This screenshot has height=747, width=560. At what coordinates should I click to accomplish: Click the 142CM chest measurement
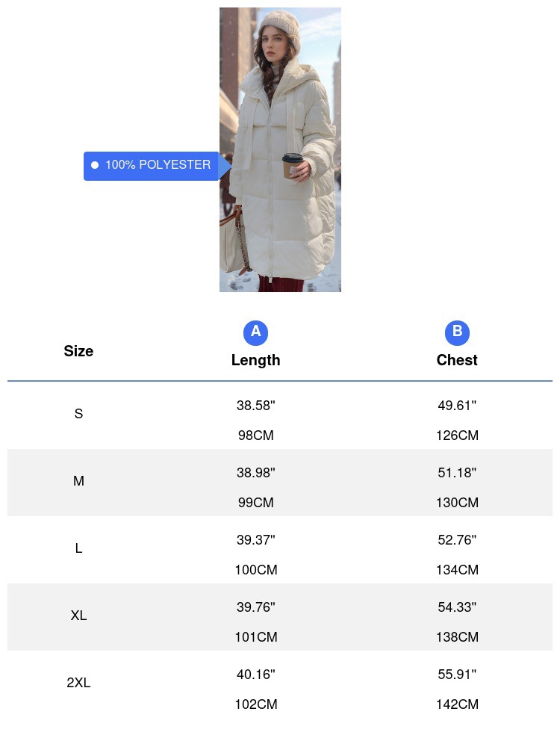point(457,704)
